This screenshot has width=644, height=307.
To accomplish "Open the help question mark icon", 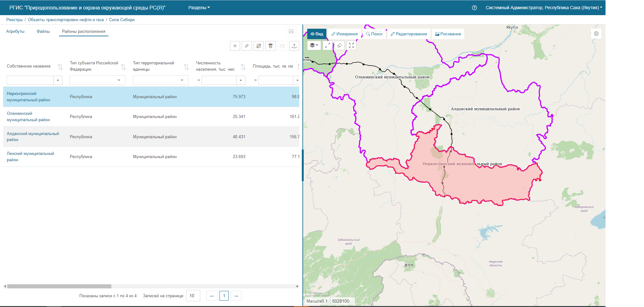I will tap(474, 8).
